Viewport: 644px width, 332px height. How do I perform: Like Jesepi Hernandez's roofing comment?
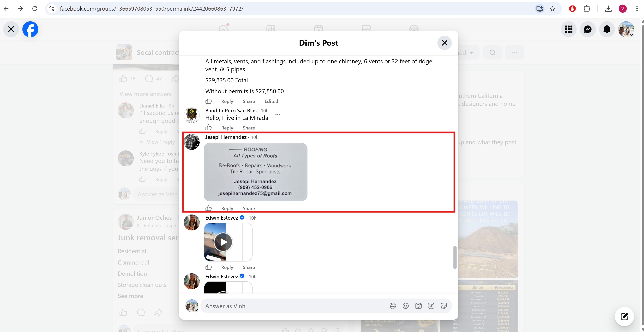(209, 208)
